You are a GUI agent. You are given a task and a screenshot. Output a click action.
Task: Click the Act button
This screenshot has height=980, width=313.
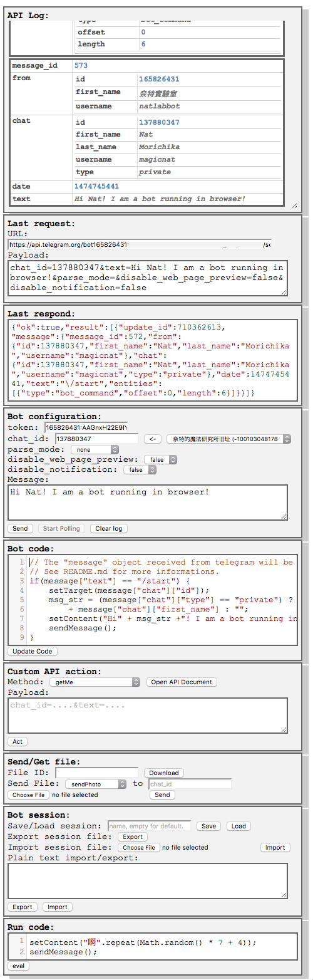[x=18, y=741]
